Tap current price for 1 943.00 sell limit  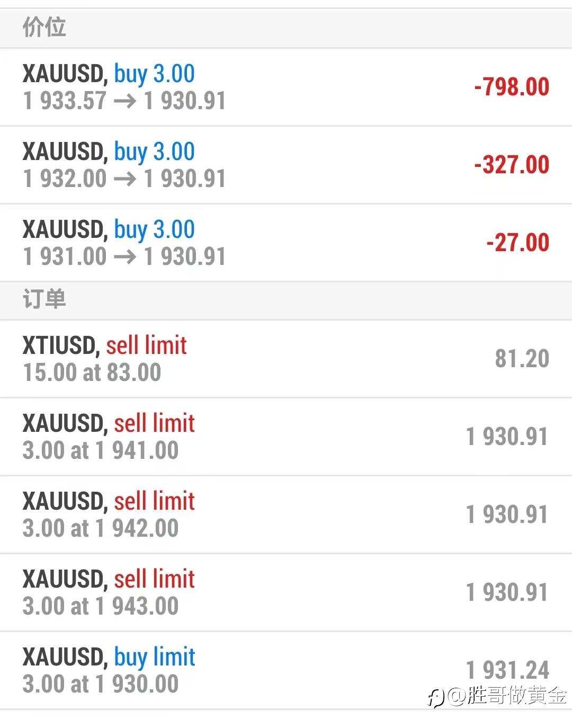pyautogui.click(x=507, y=592)
